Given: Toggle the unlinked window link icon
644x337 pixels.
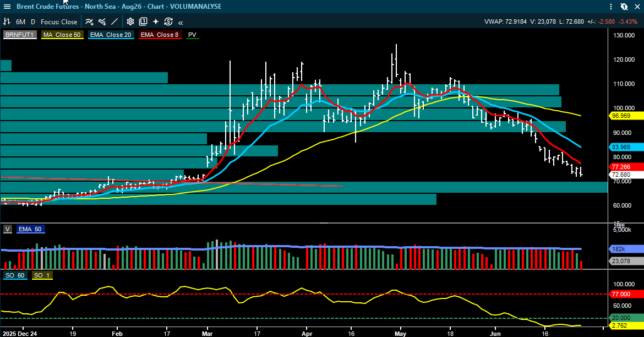Looking at the screenshot, I should [624, 7].
